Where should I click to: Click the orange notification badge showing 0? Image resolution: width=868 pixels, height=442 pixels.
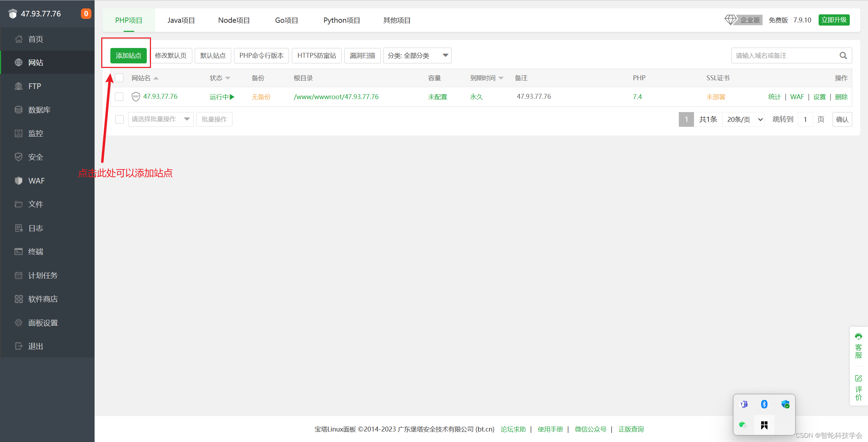click(86, 14)
